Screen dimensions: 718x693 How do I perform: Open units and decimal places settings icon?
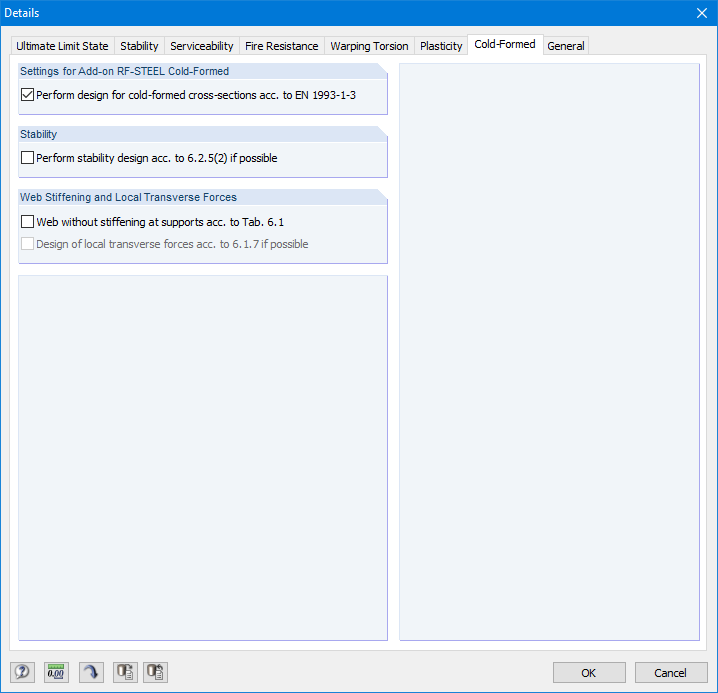[56, 672]
